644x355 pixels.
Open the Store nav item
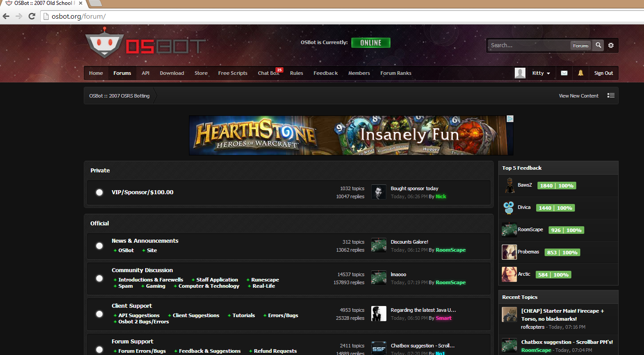[201, 73]
